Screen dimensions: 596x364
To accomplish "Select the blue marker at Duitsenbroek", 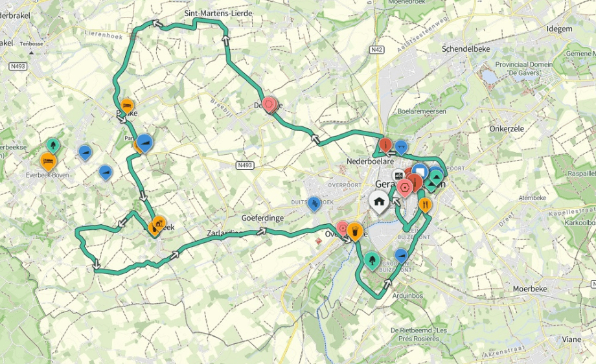I will [x=314, y=204].
